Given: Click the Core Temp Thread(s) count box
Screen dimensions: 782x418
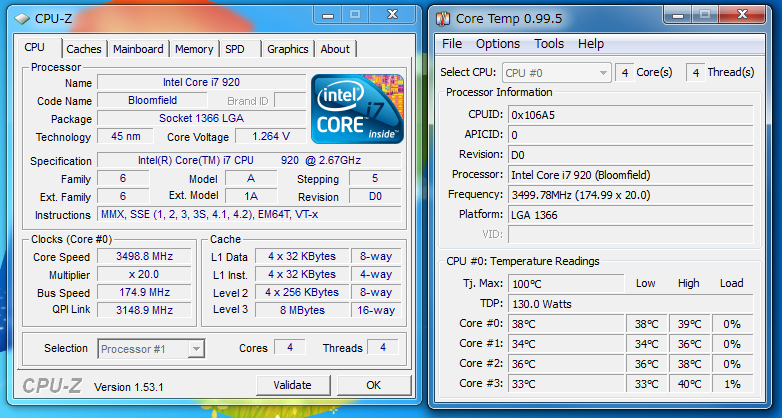Looking at the screenshot, I should tap(695, 73).
